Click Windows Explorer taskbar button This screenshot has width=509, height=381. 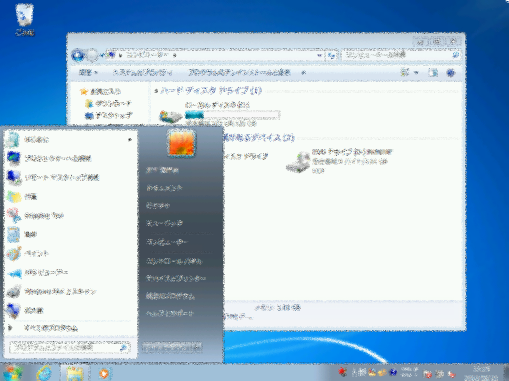(x=75, y=373)
